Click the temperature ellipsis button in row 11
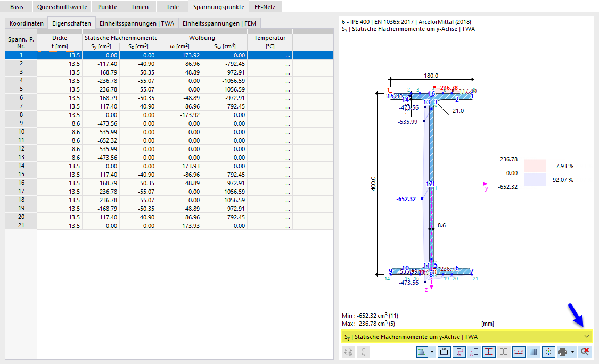599x364 pixels. (288, 140)
